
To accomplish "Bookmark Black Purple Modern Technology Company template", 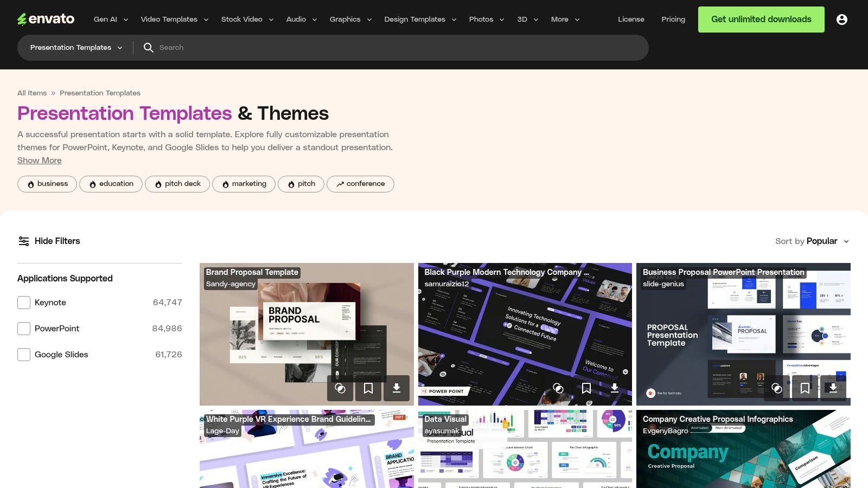I will coord(586,388).
